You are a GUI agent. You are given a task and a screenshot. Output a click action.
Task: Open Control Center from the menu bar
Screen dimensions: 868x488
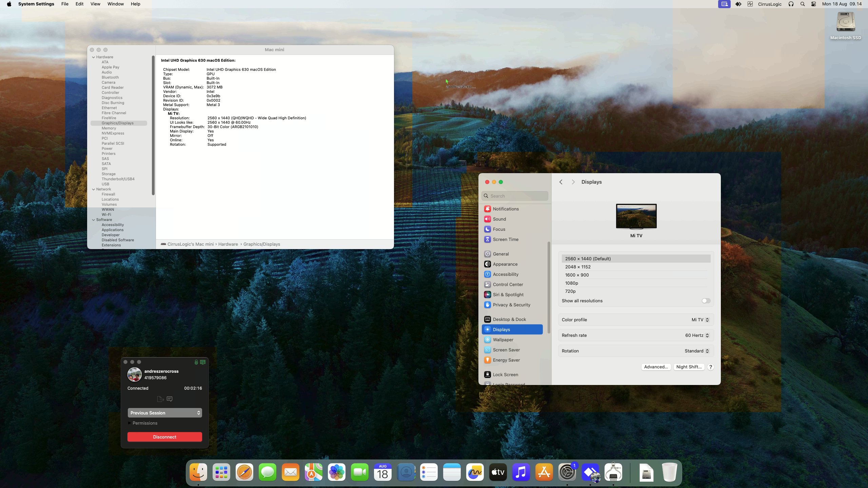[813, 4]
